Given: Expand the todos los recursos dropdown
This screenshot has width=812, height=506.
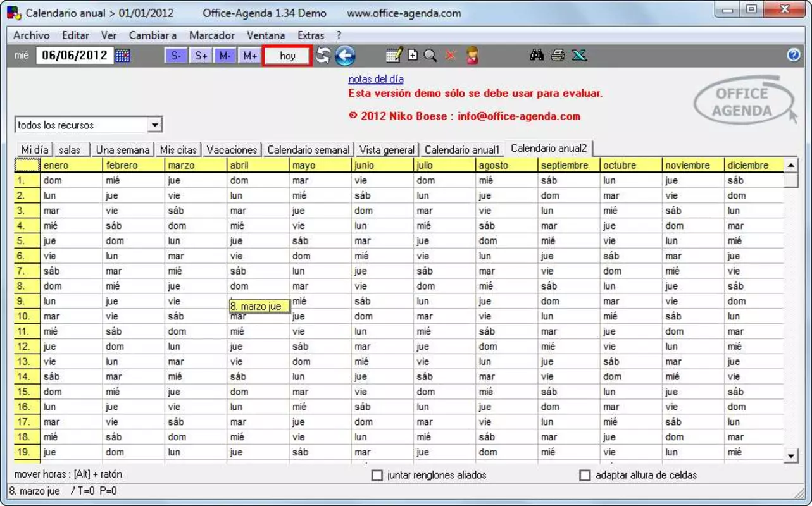Looking at the screenshot, I should click(155, 125).
